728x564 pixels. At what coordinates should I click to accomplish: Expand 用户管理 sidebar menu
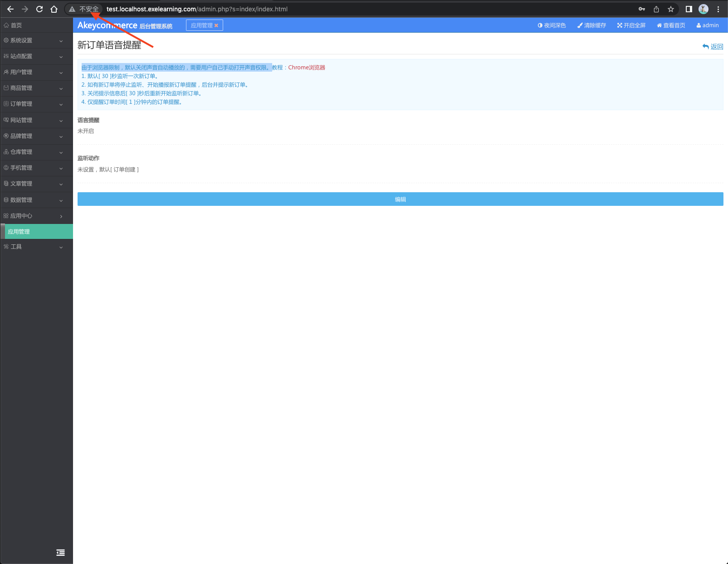36,72
